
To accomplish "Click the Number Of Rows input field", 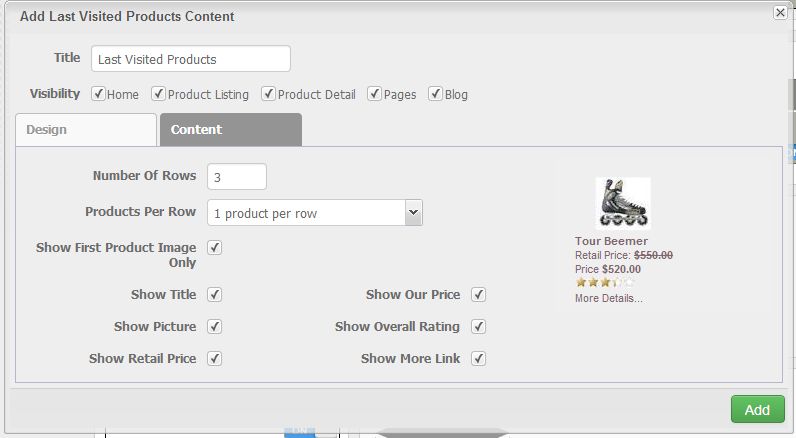I will click(x=237, y=177).
